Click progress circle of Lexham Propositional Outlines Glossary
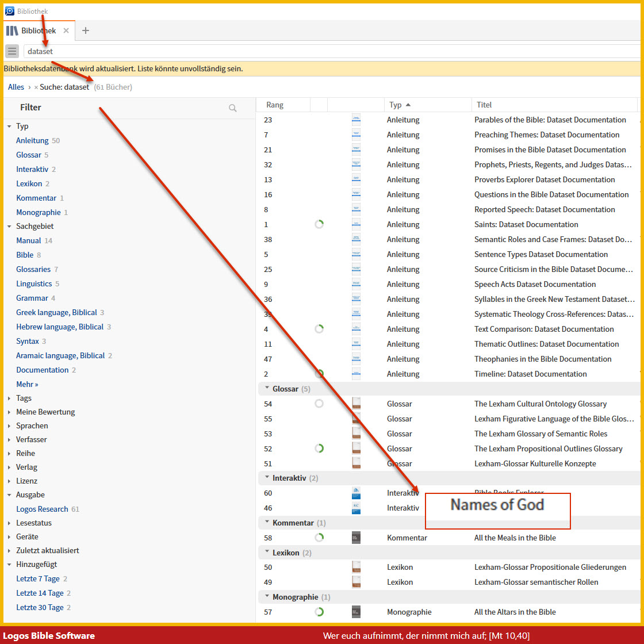Image resolution: width=644 pixels, height=644 pixels. pos(319,448)
